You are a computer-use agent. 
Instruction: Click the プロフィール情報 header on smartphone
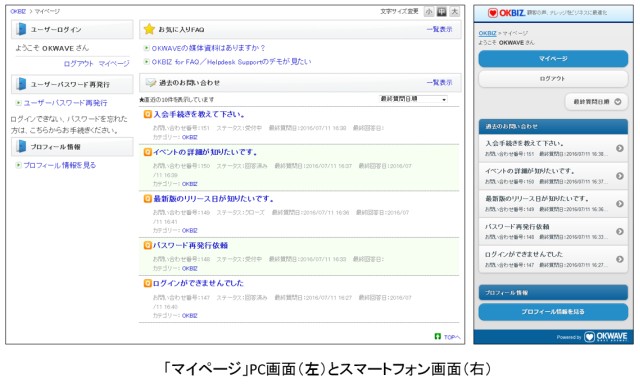tap(553, 293)
